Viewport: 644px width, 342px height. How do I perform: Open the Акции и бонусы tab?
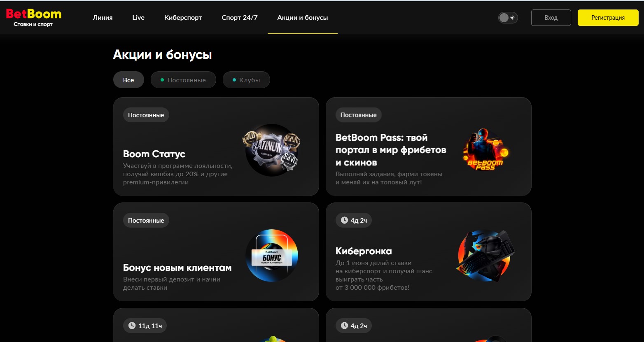point(303,18)
